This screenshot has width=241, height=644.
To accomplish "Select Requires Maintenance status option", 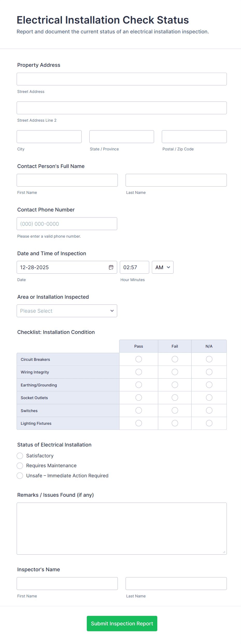I will (x=20, y=466).
